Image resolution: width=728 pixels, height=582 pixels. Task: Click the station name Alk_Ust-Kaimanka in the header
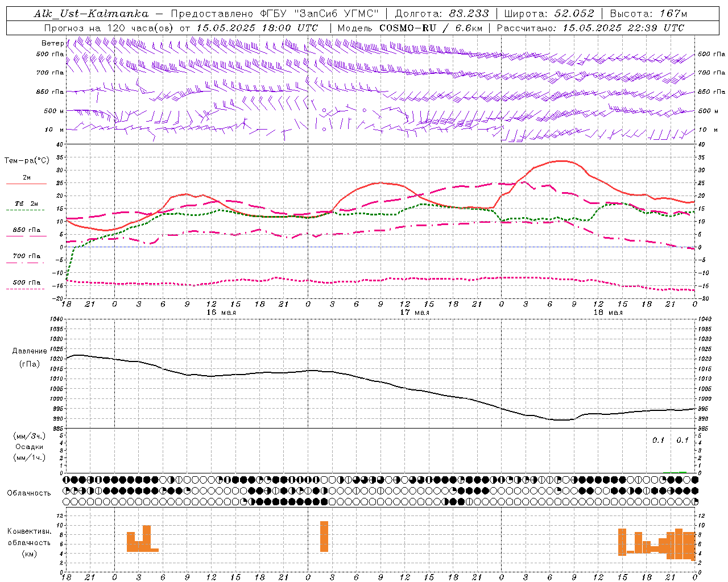(91, 14)
